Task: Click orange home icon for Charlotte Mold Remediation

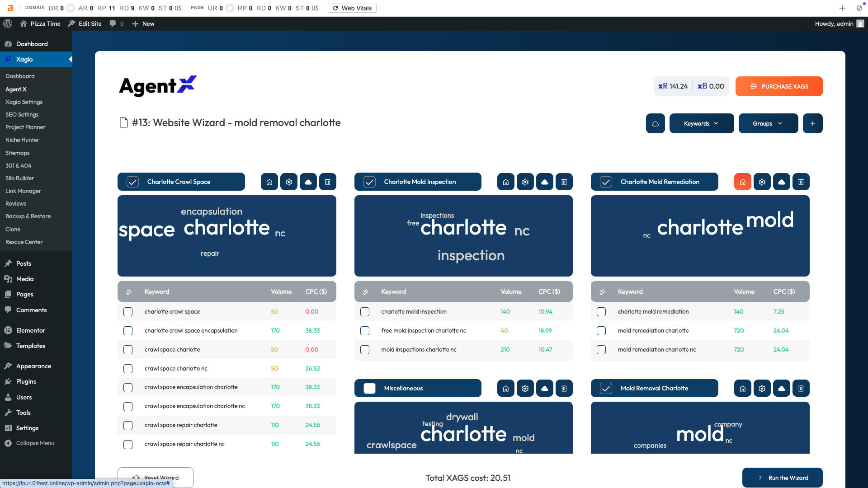Action: (x=743, y=182)
